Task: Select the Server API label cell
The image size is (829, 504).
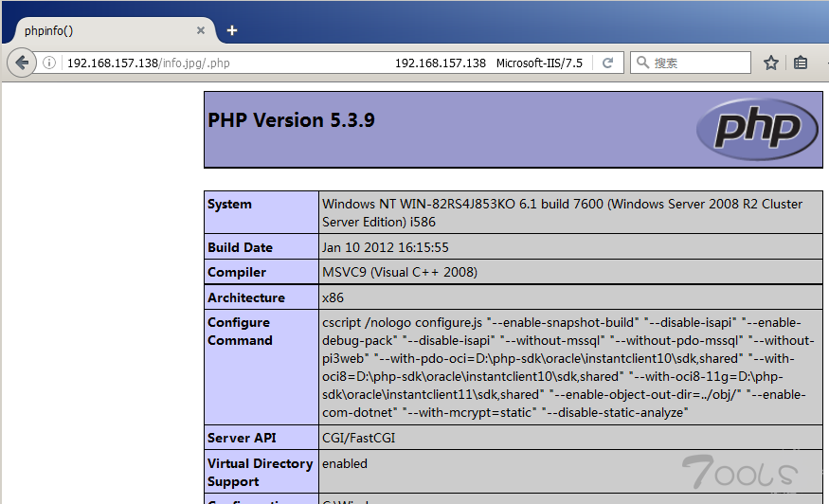Action: 261,438
